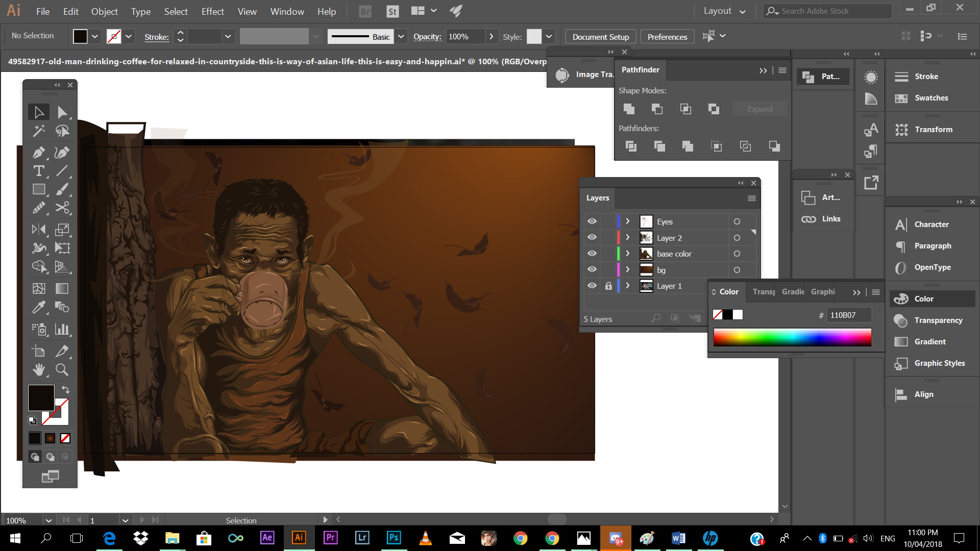The image size is (980, 551).
Task: Open stroke weight dropdown
Action: point(228,36)
